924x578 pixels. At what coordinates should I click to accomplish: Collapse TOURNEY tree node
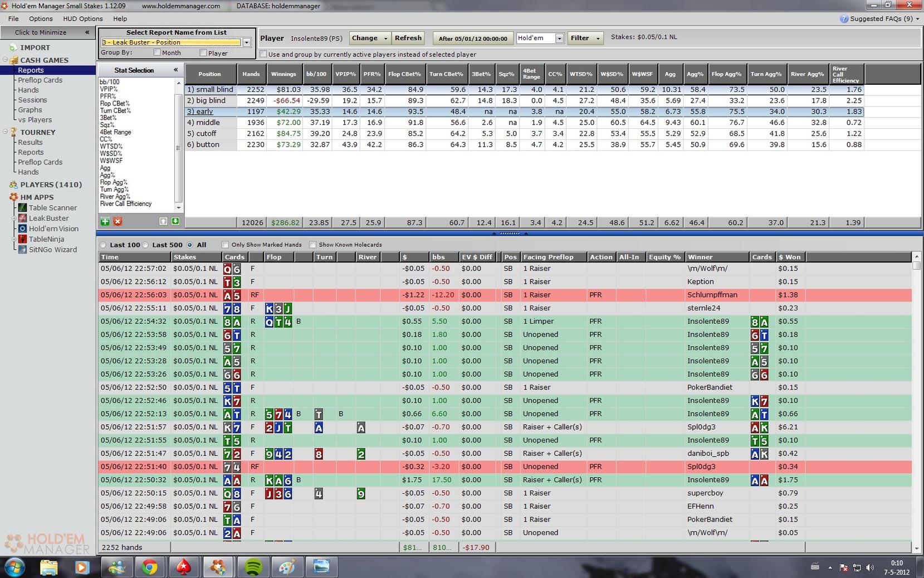click(6, 132)
